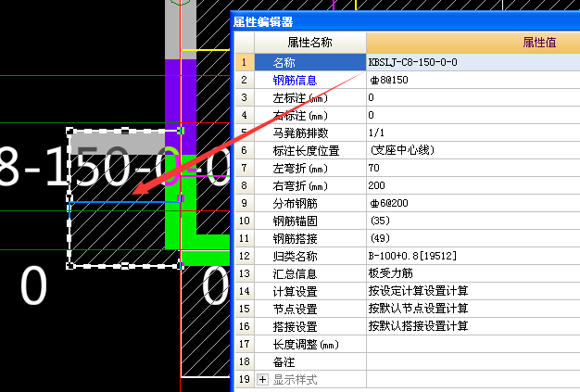Click the empty 备注 value field
Screen dimensions: 580x392
[473, 361]
